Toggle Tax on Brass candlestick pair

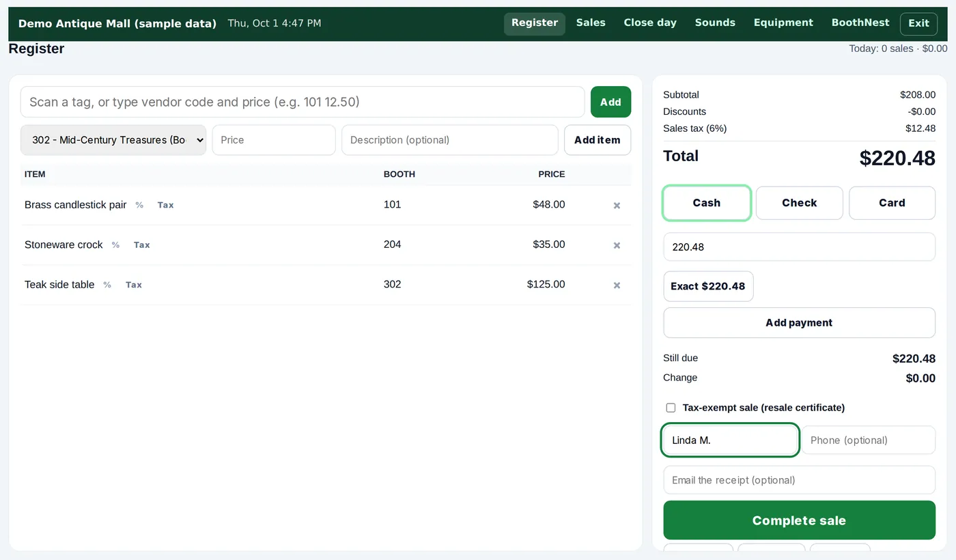[x=165, y=205]
